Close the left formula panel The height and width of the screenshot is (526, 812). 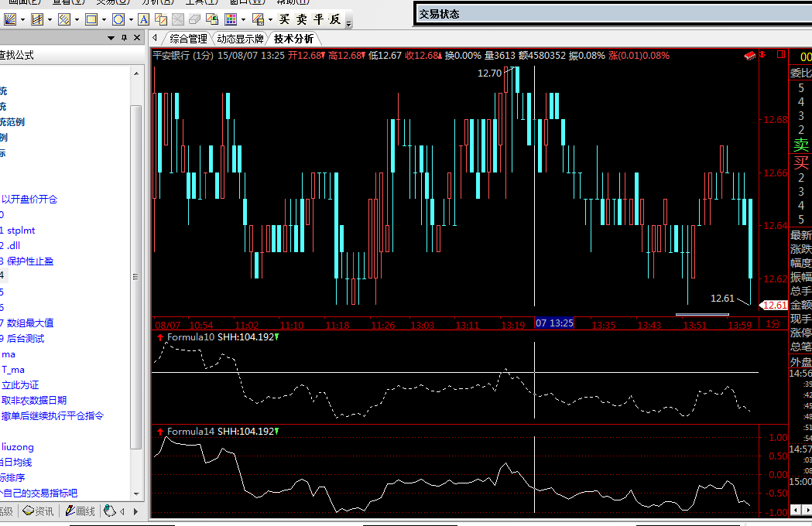point(137,38)
